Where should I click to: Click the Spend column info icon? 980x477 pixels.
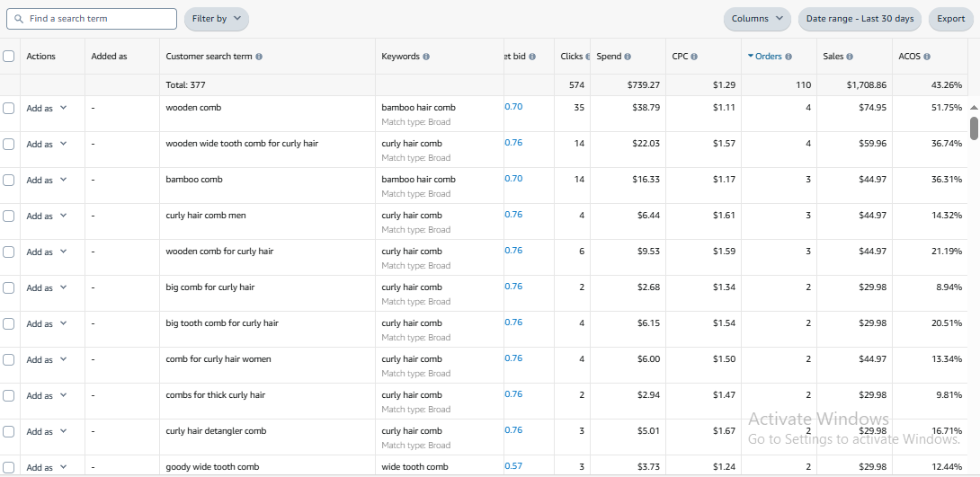628,57
